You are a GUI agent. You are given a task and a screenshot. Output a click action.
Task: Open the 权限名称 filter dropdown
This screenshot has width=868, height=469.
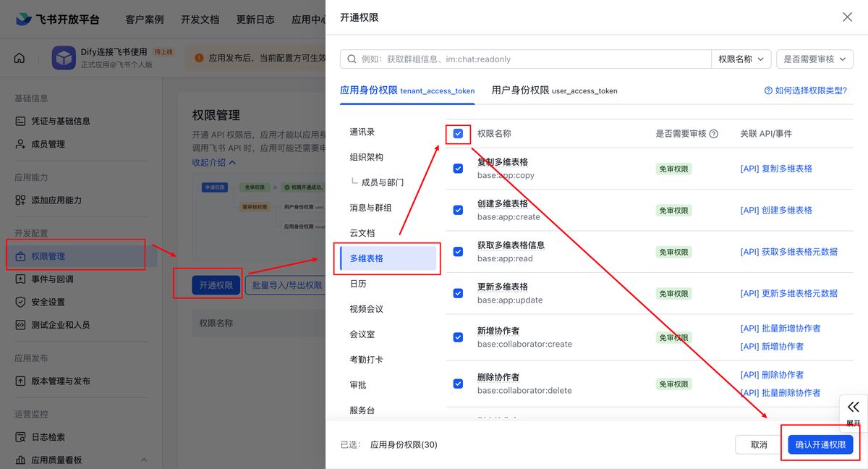click(x=741, y=59)
